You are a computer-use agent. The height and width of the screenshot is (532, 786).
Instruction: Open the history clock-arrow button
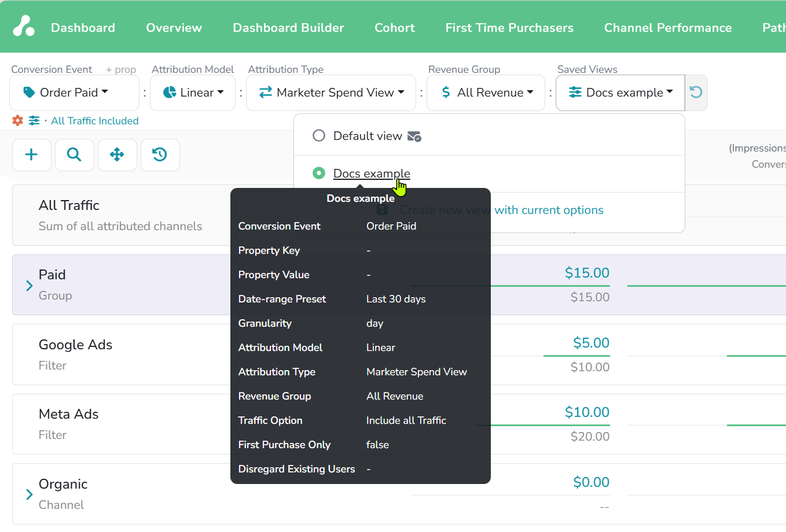(x=160, y=154)
